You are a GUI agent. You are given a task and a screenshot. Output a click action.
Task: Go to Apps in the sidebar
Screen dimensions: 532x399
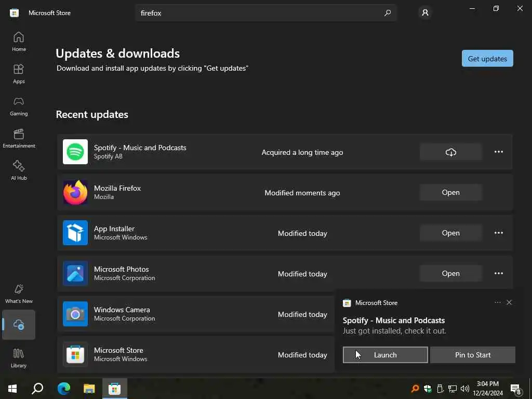pos(19,74)
